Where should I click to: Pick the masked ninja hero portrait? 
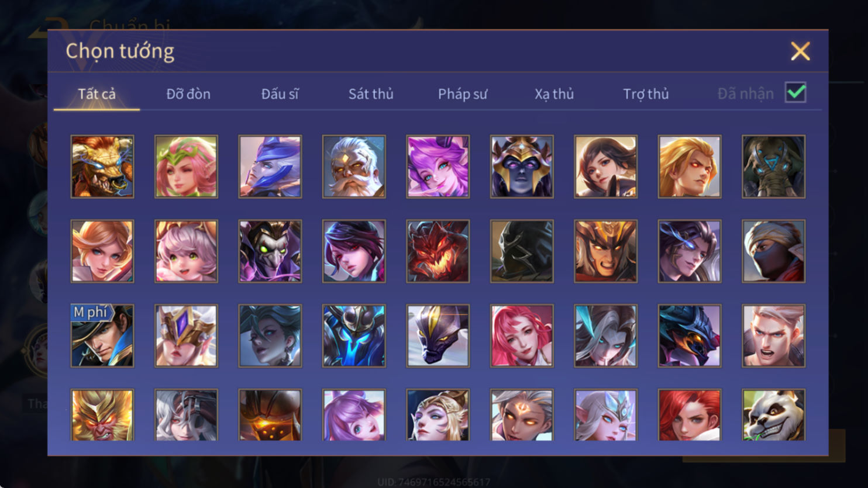pyautogui.click(x=773, y=251)
